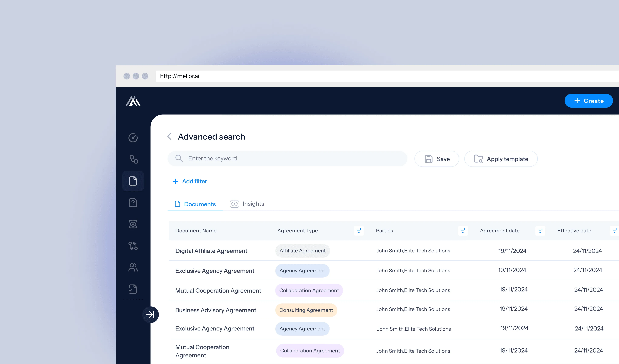This screenshot has height=364, width=619.
Task: Focus the Enter the keyword search field
Action: coord(287,158)
